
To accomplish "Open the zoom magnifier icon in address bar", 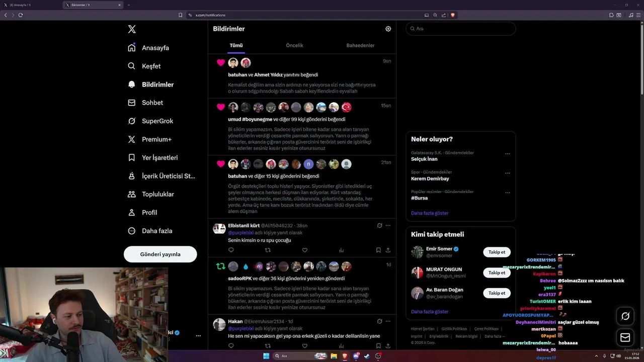I will [x=435, y=15].
